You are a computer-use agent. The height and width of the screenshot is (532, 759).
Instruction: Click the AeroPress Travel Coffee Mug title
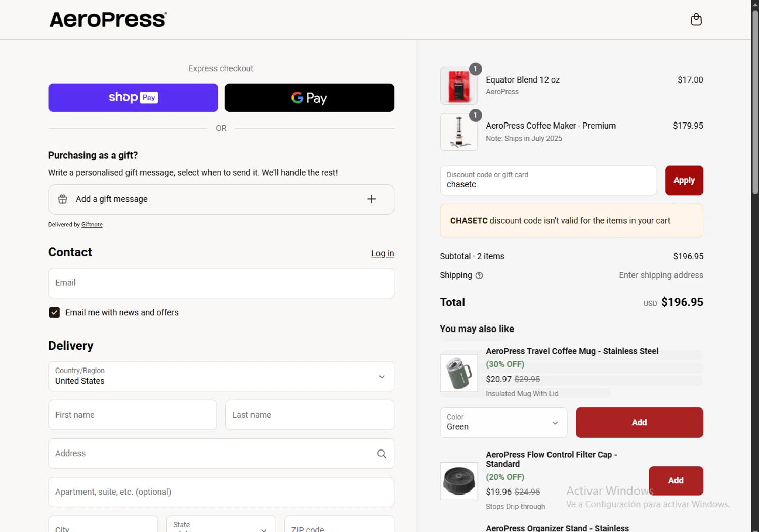click(x=572, y=351)
